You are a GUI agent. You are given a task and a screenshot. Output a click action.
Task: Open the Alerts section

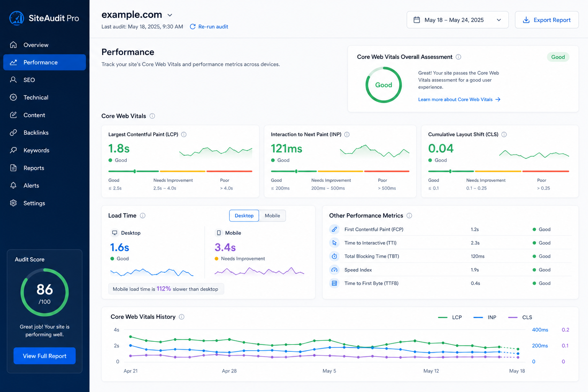[x=44, y=186]
